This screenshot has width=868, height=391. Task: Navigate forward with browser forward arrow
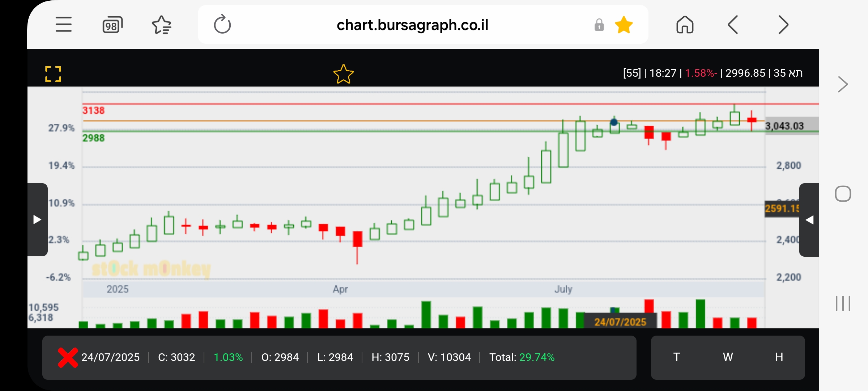[x=783, y=25]
